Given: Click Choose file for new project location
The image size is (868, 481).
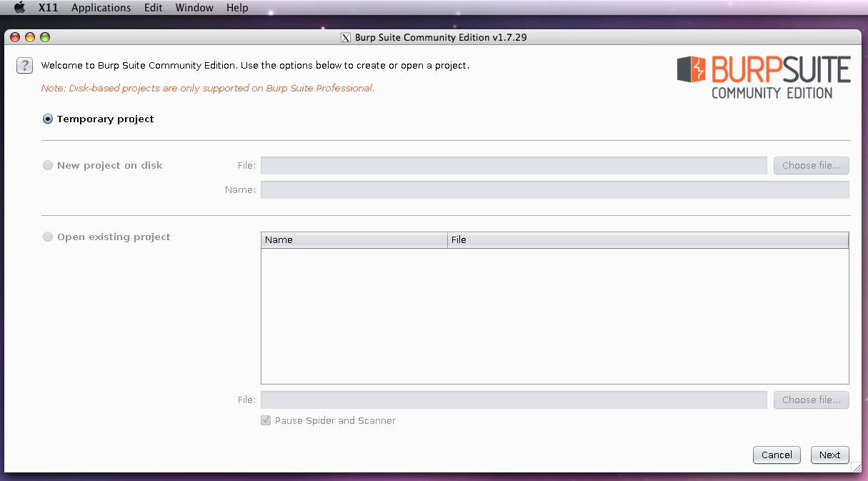Looking at the screenshot, I should [x=811, y=165].
